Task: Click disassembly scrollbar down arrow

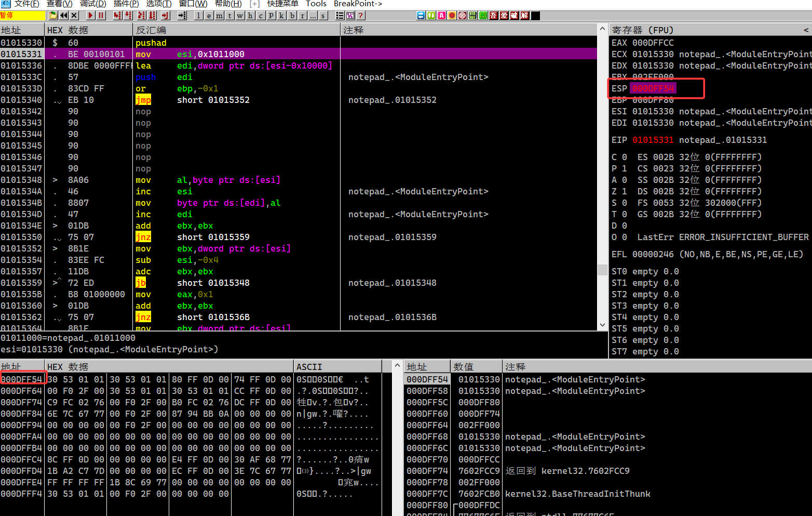Action: point(602,325)
